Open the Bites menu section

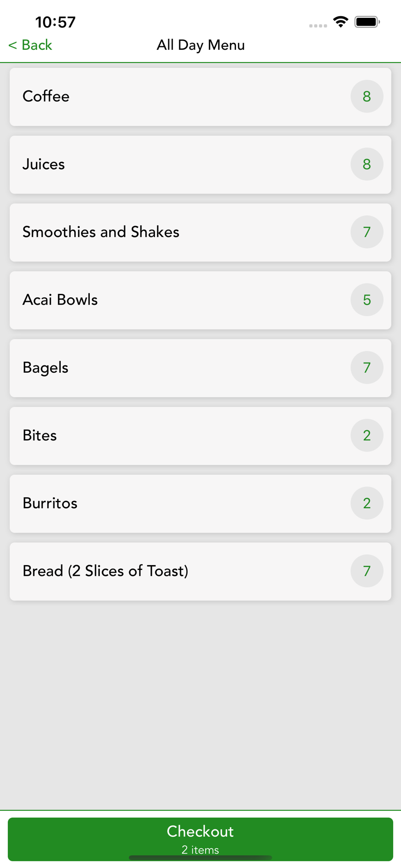174,435
